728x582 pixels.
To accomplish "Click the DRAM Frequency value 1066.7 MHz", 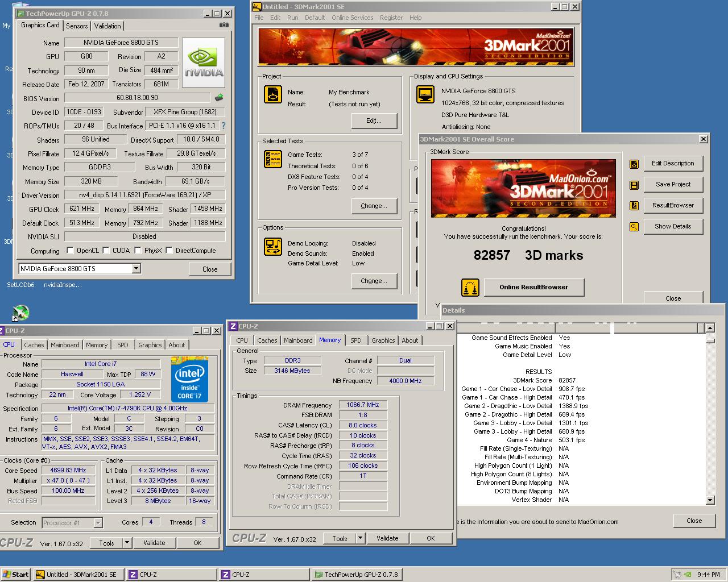I will pyautogui.click(x=363, y=405).
